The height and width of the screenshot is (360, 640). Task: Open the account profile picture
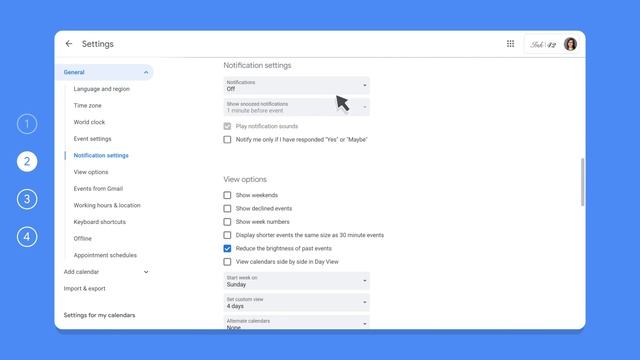pyautogui.click(x=570, y=44)
